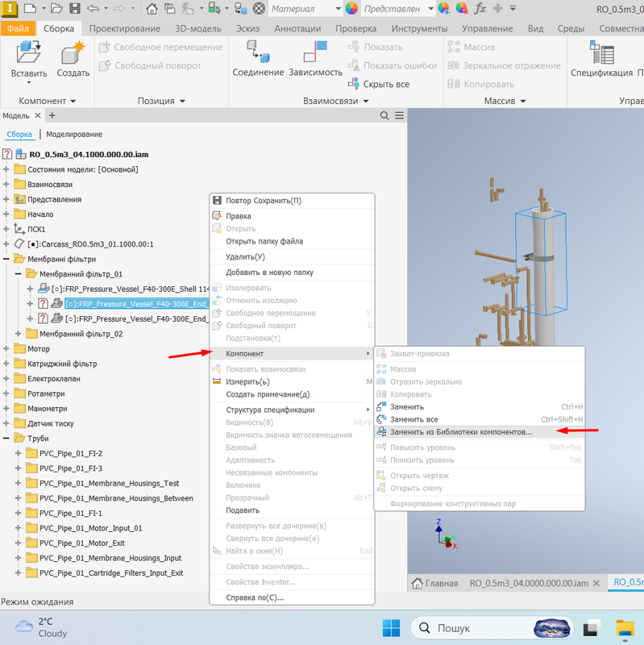
Task: Choose Заменить все in submenu
Action: coord(479,419)
